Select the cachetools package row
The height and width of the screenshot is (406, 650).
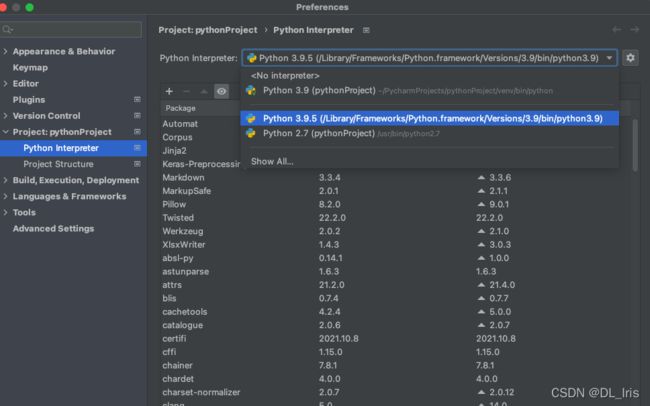pyautogui.click(x=396, y=311)
